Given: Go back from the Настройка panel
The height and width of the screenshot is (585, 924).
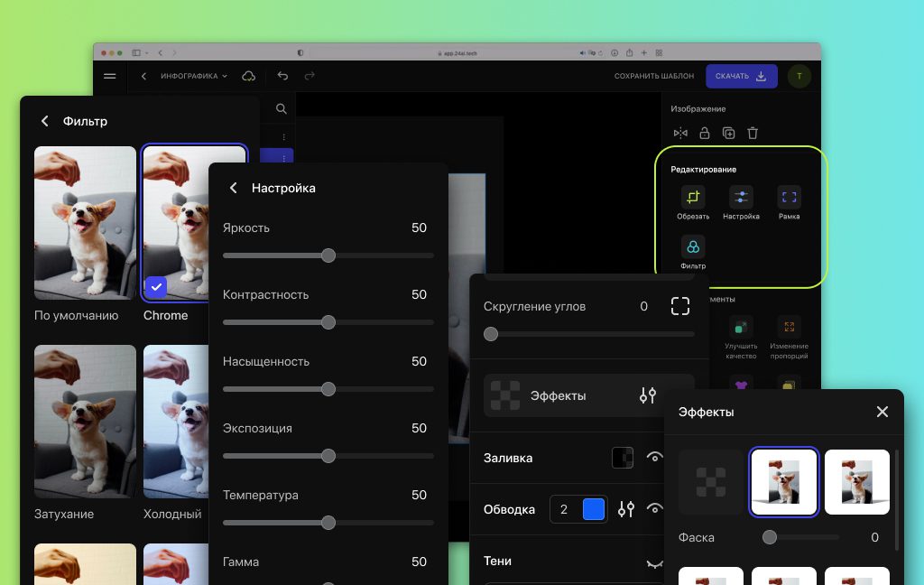Looking at the screenshot, I should pyautogui.click(x=234, y=188).
